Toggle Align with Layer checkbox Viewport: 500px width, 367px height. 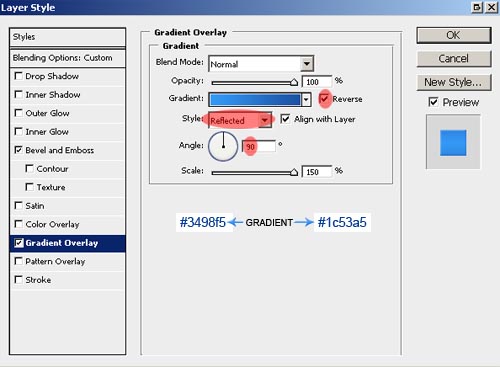(x=285, y=119)
